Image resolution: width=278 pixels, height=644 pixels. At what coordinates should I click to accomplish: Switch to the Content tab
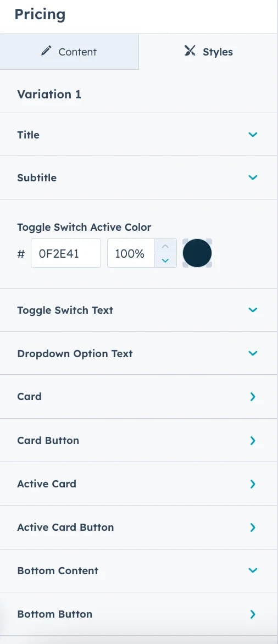tap(69, 52)
